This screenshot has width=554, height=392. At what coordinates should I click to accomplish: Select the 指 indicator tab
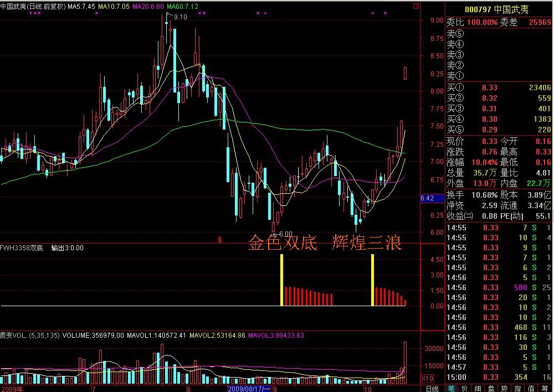[519, 388]
